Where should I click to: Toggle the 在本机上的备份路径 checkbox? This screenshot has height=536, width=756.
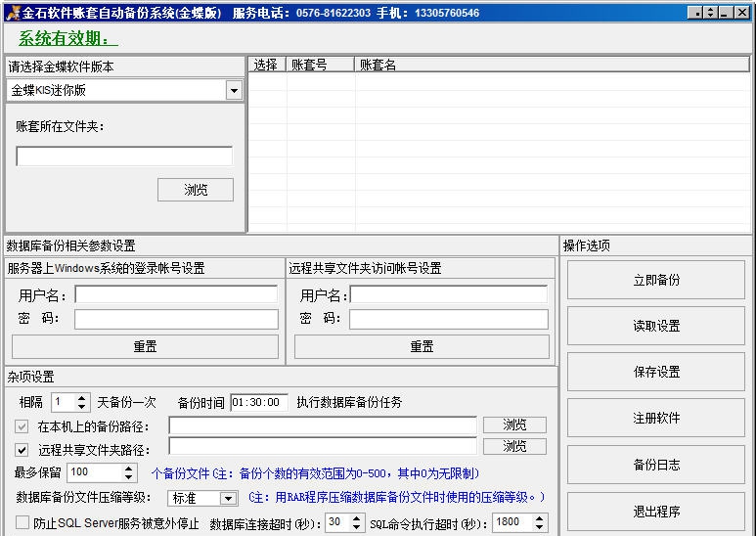[22, 426]
